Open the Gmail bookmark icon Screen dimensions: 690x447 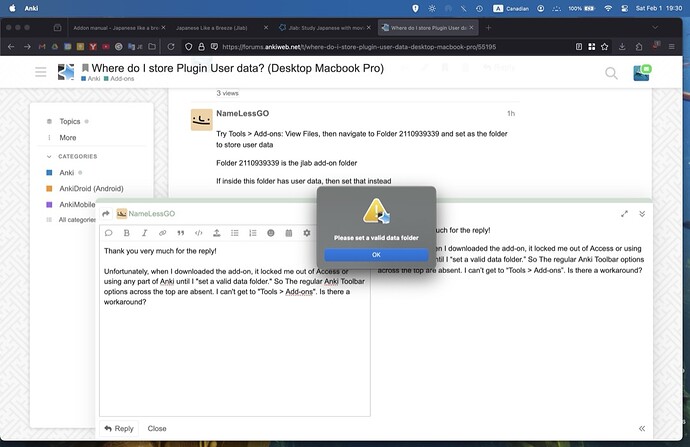pyautogui.click(x=42, y=47)
